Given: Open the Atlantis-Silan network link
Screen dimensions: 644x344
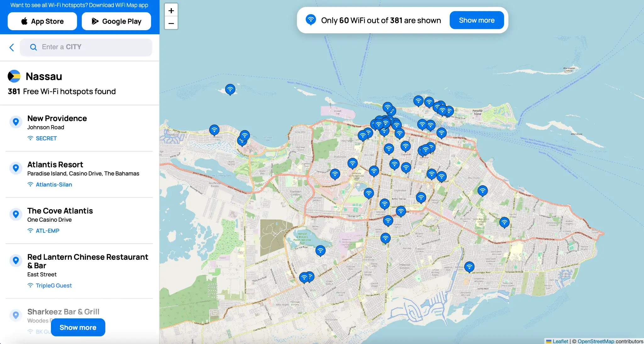Looking at the screenshot, I should (54, 184).
